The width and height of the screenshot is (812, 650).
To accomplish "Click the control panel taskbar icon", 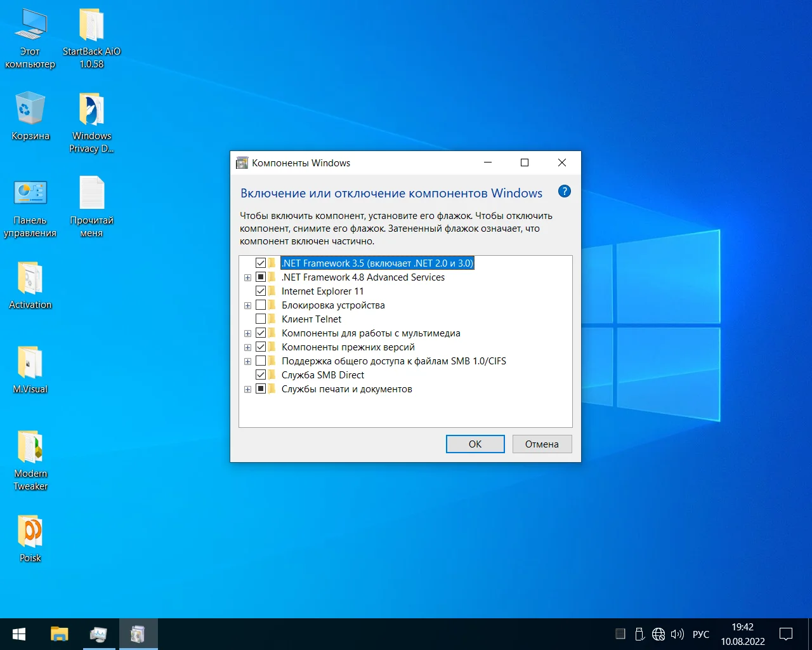I will [x=99, y=634].
